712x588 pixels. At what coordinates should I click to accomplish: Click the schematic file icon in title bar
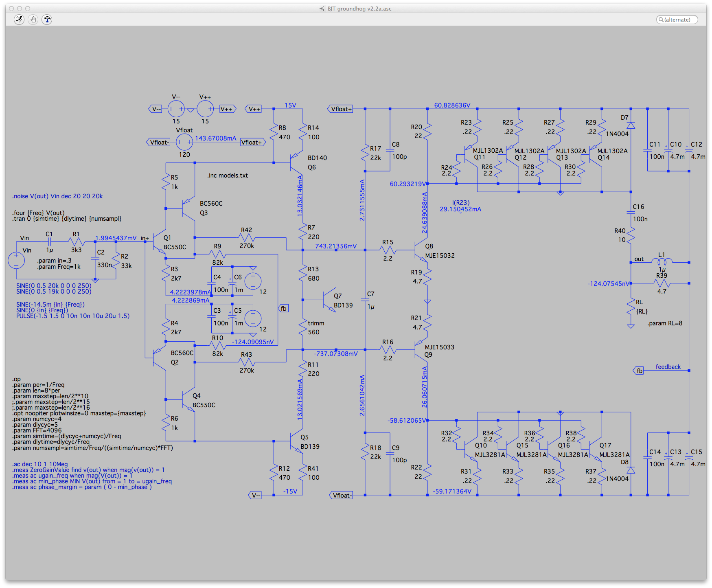coord(322,9)
